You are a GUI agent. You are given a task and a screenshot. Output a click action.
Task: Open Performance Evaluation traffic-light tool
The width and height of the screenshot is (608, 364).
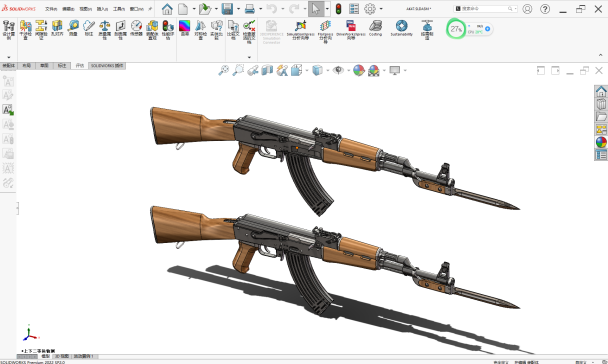(168, 30)
